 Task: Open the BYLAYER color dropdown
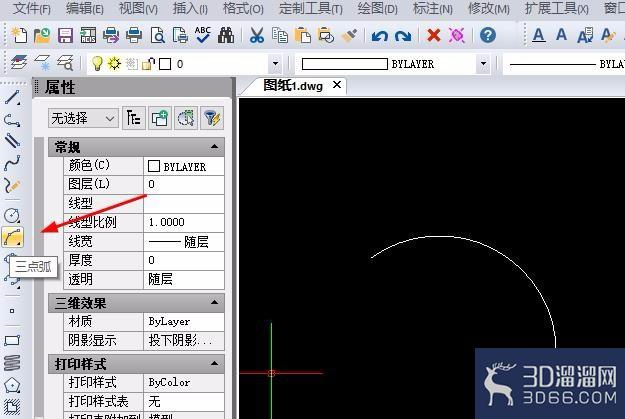click(483, 64)
